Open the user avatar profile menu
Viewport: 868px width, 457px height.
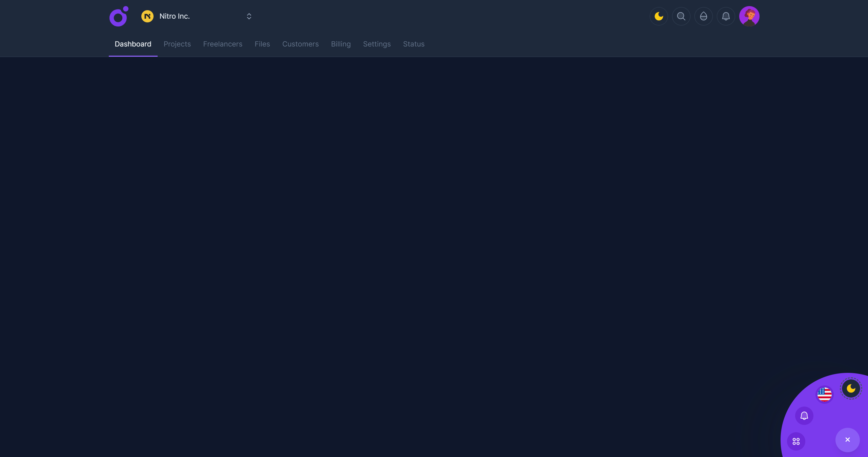tap(749, 16)
